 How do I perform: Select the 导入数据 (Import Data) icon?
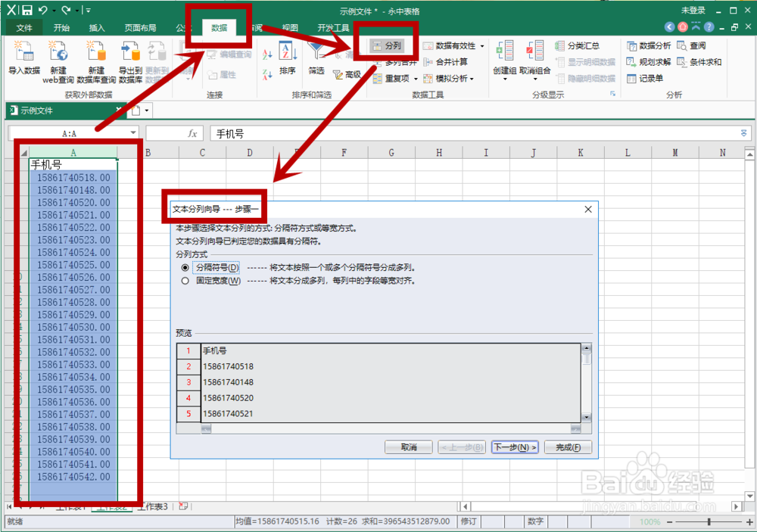pyautogui.click(x=23, y=61)
